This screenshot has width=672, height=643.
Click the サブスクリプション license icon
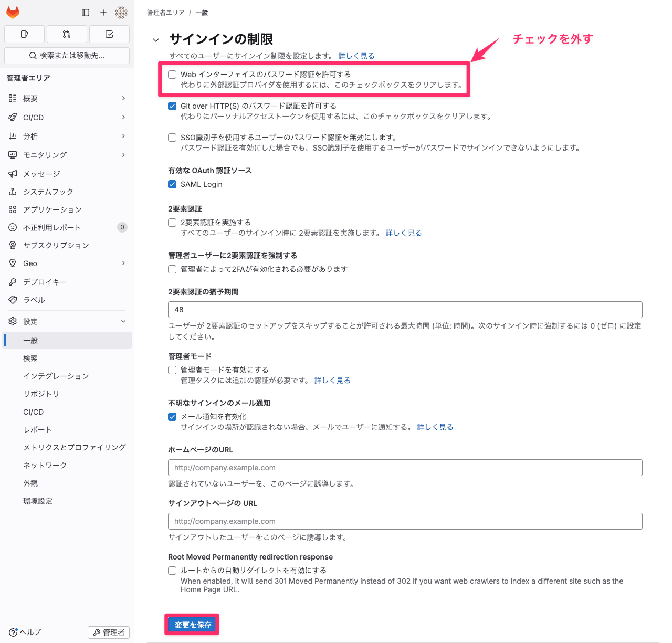[x=13, y=245]
